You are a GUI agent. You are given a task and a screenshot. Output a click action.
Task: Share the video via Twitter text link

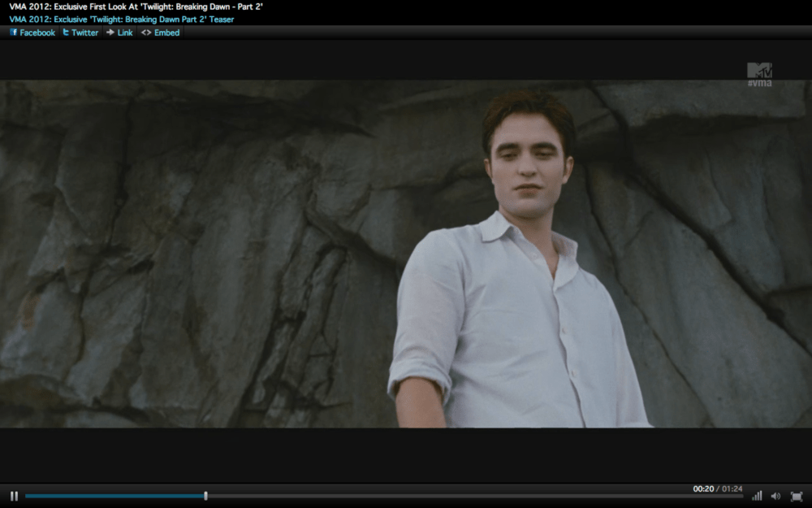pos(84,33)
